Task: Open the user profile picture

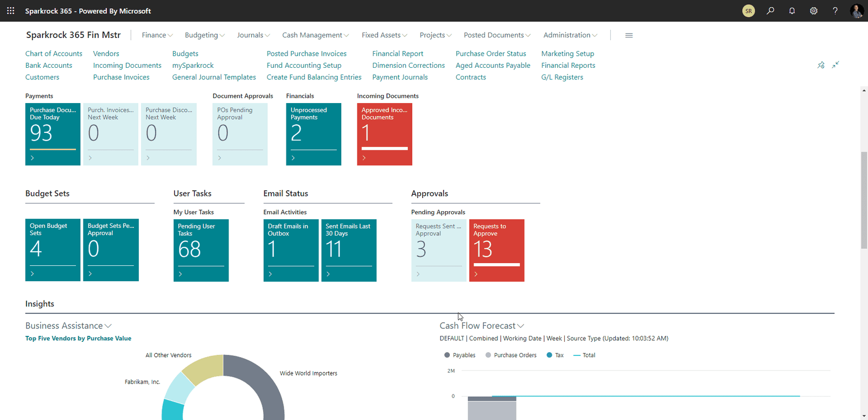Action: (857, 11)
